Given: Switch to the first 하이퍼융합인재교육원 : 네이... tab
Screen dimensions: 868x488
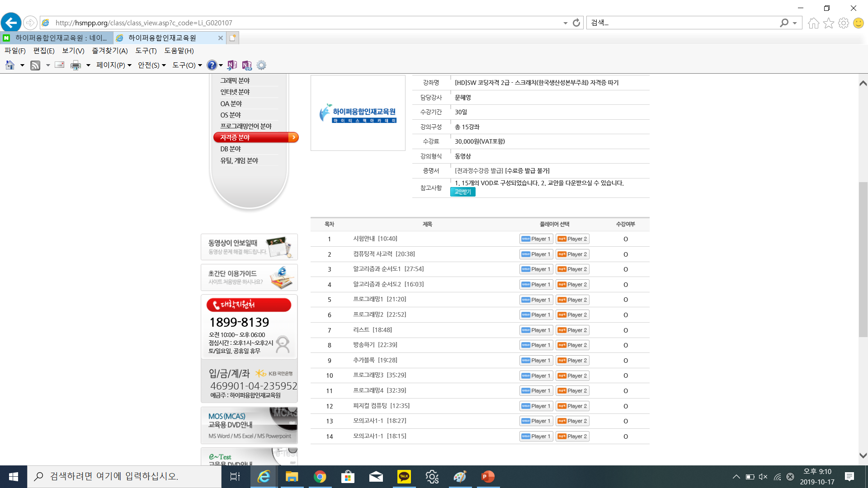Looking at the screenshot, I should pyautogui.click(x=57, y=38).
